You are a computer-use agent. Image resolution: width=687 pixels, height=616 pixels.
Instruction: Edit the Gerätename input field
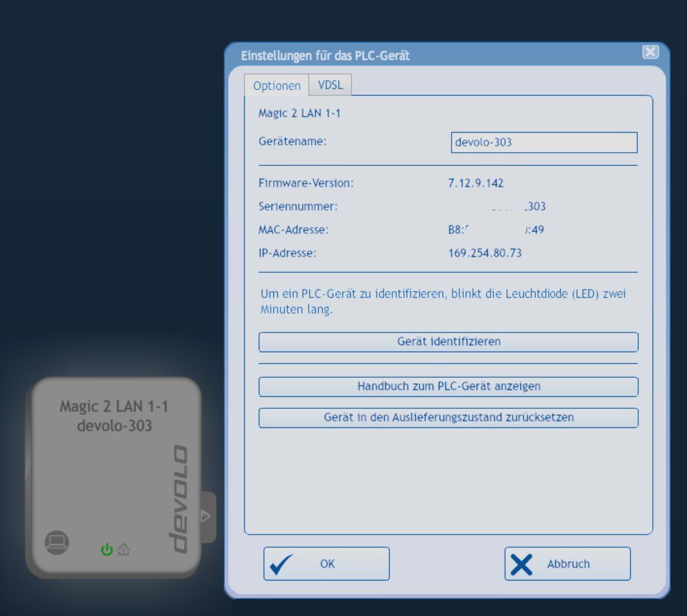point(544,143)
